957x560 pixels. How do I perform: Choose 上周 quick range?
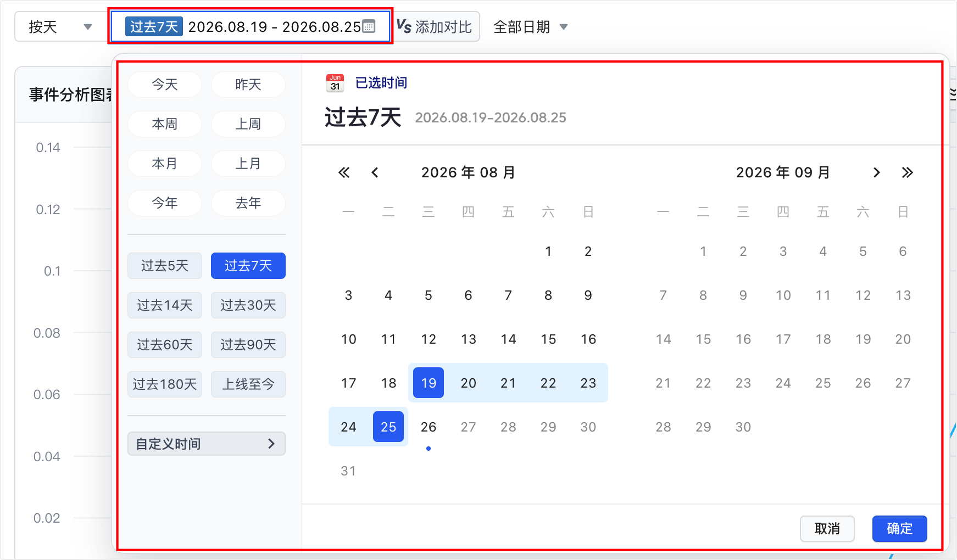coord(248,124)
